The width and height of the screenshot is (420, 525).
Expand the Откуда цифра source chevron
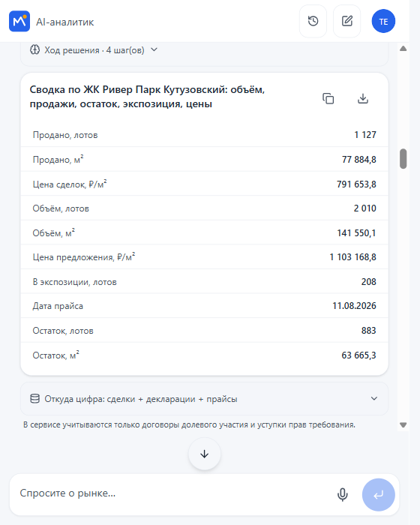374,398
